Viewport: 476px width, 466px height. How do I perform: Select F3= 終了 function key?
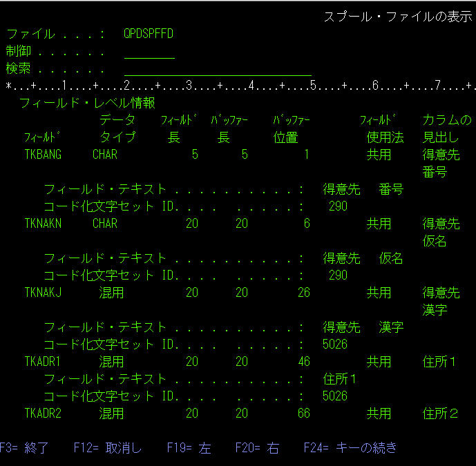pos(23,448)
